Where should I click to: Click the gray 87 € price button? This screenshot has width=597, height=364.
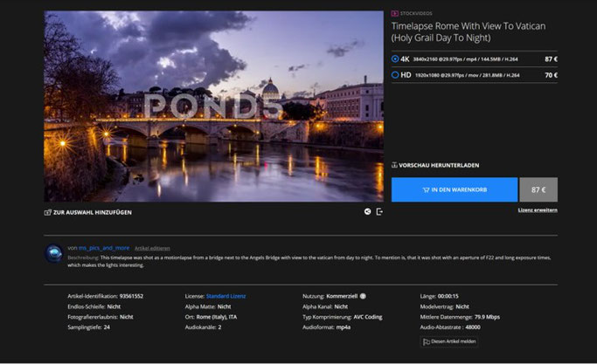(538, 189)
